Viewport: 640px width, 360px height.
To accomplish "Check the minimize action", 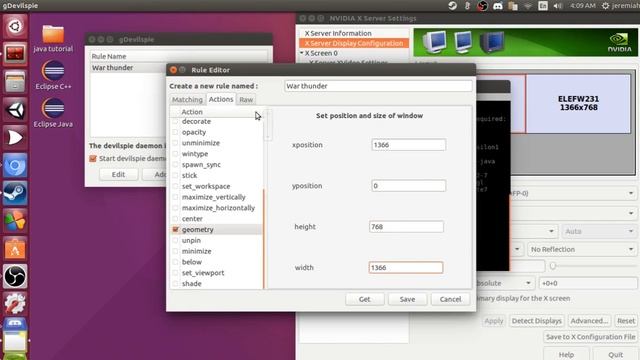I will pos(175,251).
